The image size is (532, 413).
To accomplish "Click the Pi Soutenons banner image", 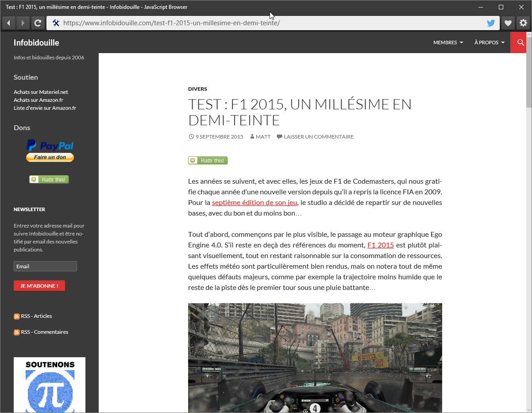I will pos(50,385).
